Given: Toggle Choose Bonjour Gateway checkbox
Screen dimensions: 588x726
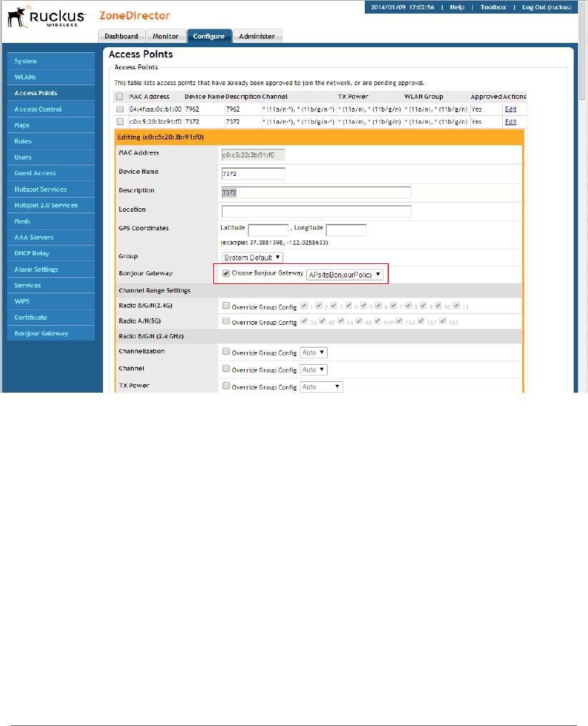Looking at the screenshot, I should (226, 273).
